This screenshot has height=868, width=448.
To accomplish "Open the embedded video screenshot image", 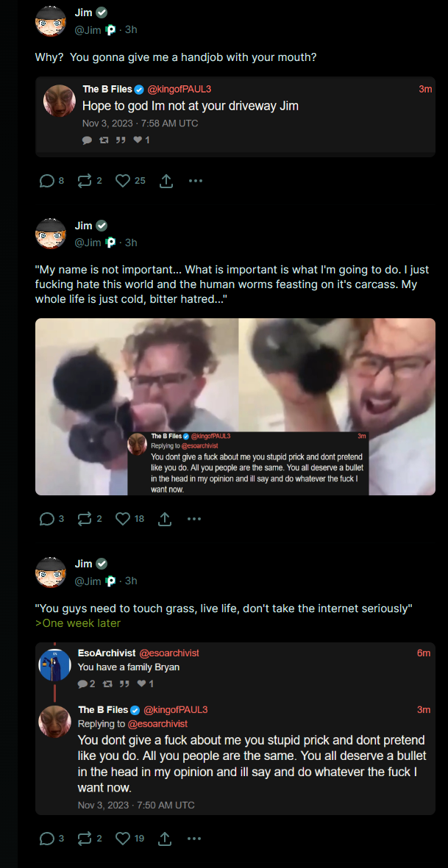I will coord(235,406).
